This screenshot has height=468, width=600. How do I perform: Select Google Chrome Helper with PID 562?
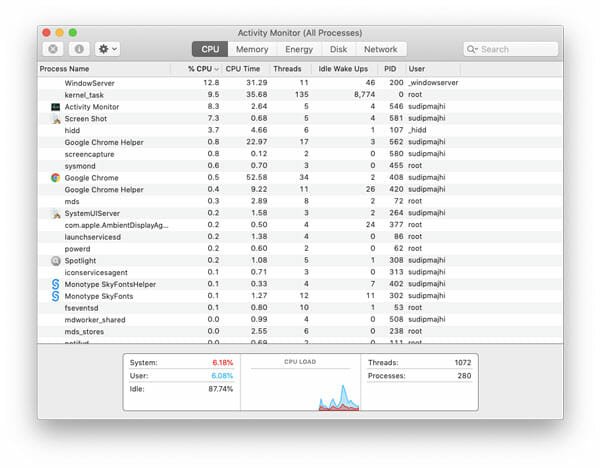[300, 142]
